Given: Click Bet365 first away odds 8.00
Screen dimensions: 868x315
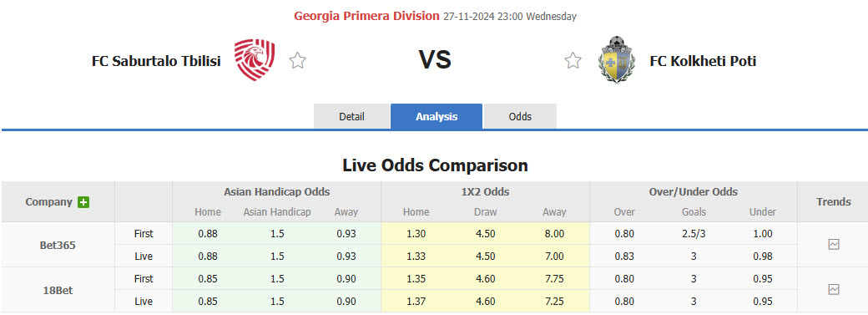Looking at the screenshot, I should click(x=554, y=233).
